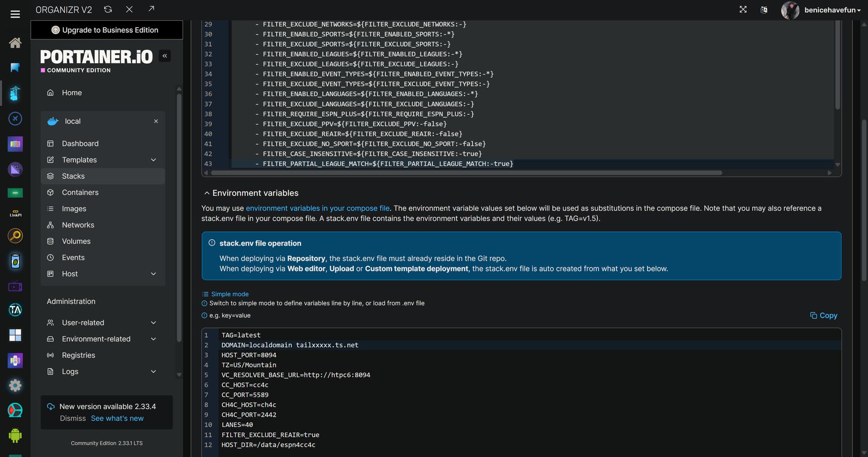
Task: Click the Android icon in sidebar
Action: click(x=15, y=435)
